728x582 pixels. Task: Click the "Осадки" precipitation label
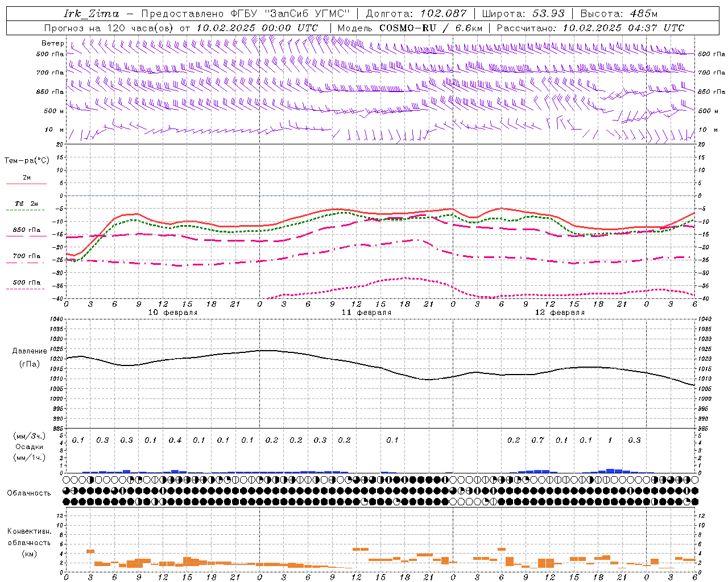click(29, 447)
